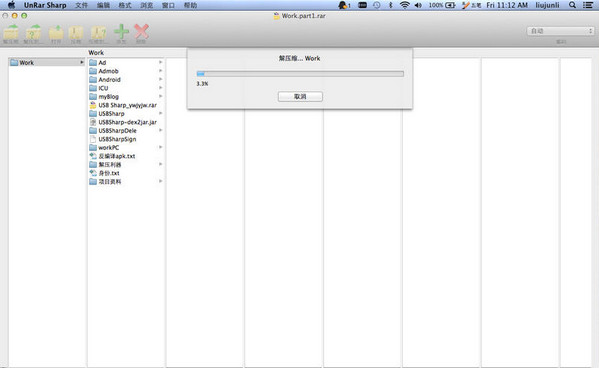Click the Cancel button in the progress dialog
The width and height of the screenshot is (599, 368).
click(300, 96)
